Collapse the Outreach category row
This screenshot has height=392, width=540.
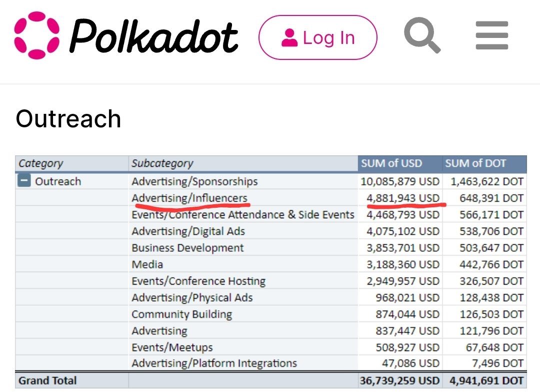coord(24,181)
